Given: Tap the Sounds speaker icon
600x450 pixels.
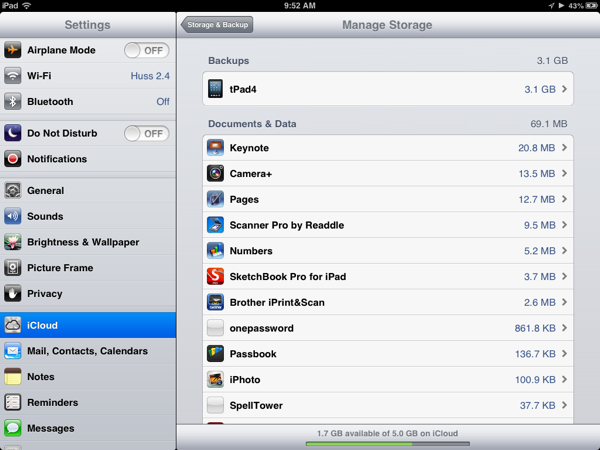Looking at the screenshot, I should click(13, 216).
